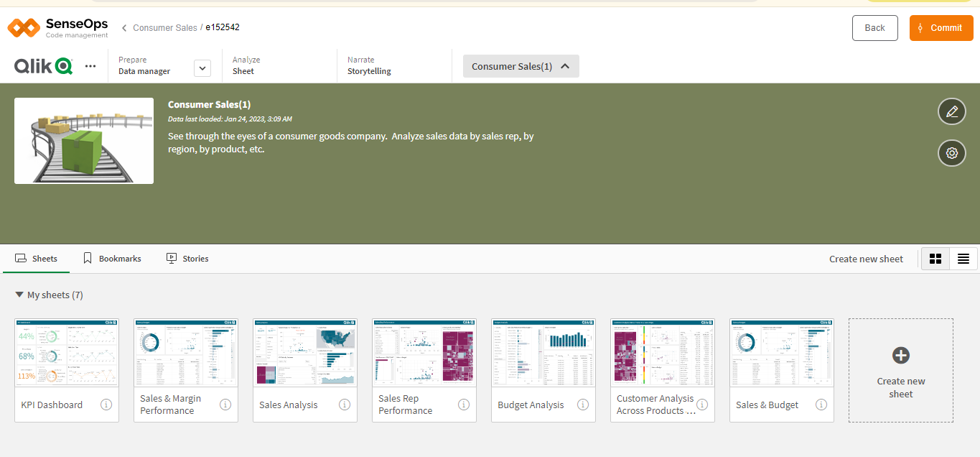
Task: Open app options via the gear icon
Action: (x=951, y=153)
